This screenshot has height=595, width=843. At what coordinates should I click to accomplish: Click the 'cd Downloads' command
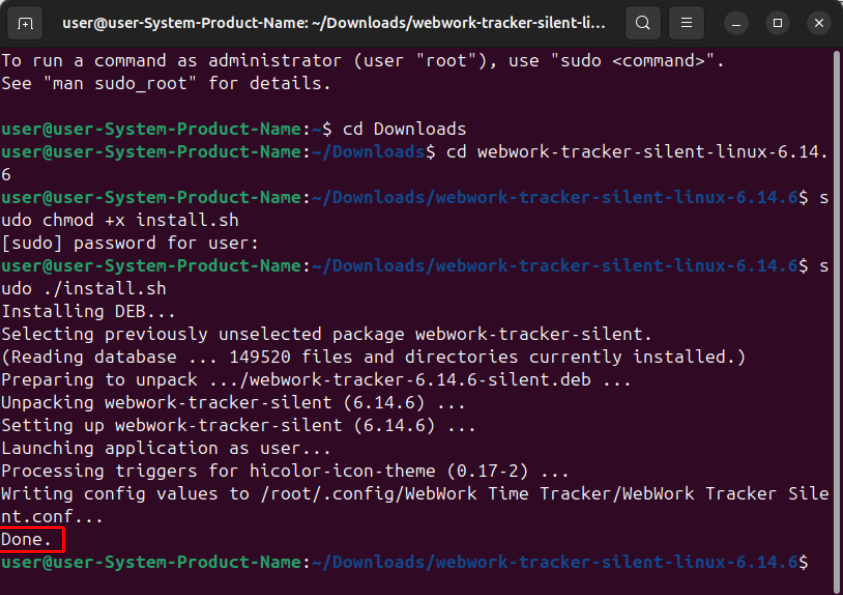pos(404,129)
